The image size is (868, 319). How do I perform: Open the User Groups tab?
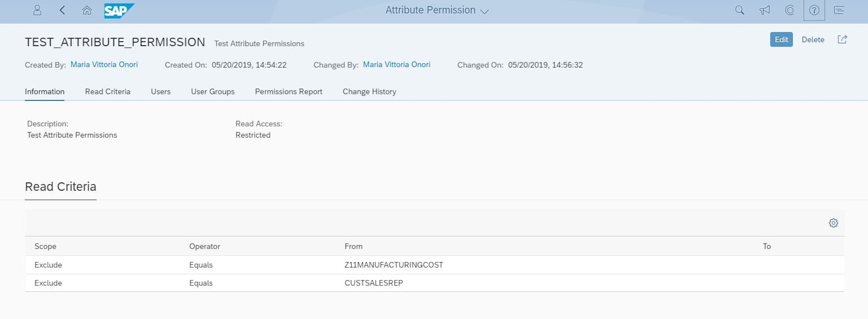tap(213, 91)
